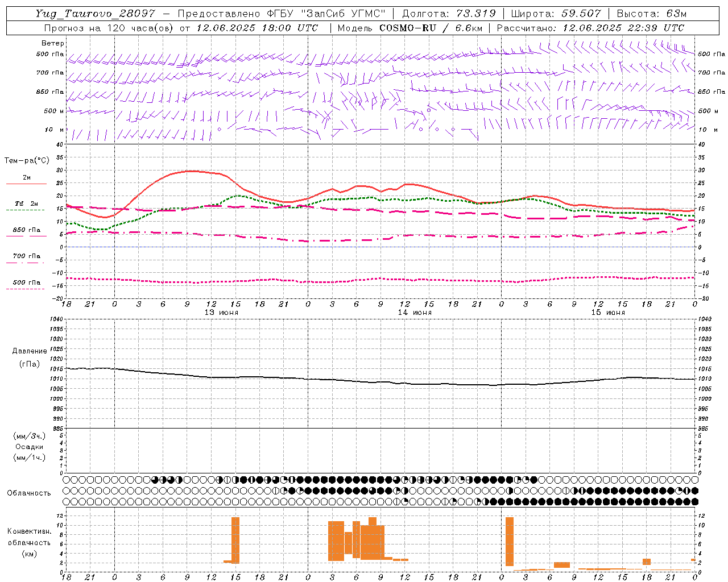Click the '14 июня' date label
Viewport: 728px width, 582px height.
(x=415, y=313)
